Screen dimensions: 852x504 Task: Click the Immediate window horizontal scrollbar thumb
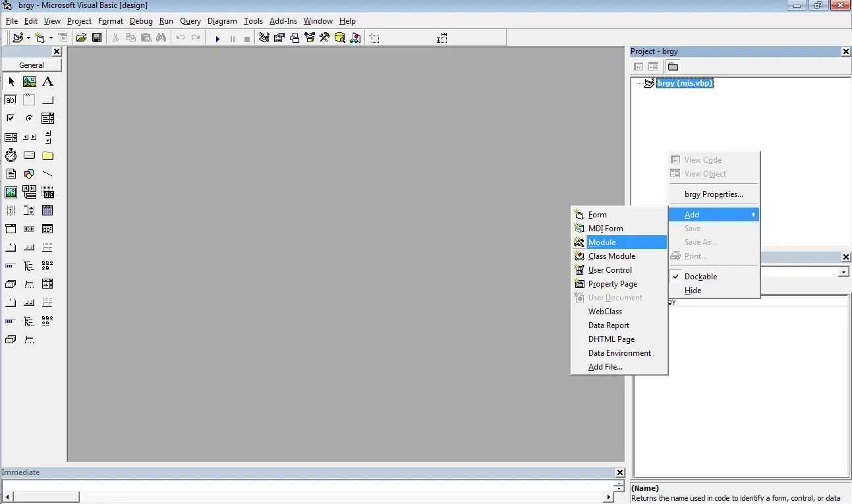[x=46, y=497]
